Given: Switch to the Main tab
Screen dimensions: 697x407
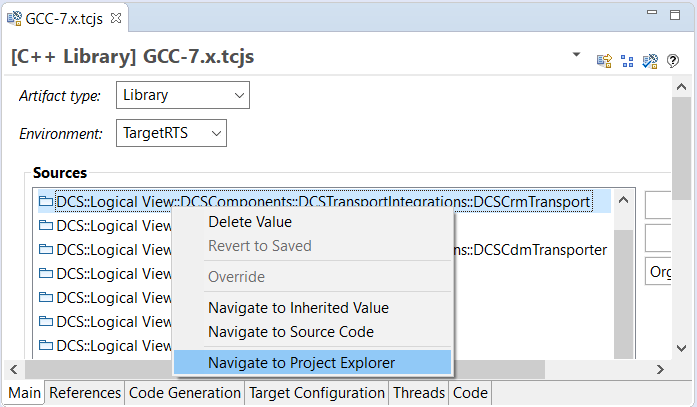Looking at the screenshot, I should tap(24, 393).
